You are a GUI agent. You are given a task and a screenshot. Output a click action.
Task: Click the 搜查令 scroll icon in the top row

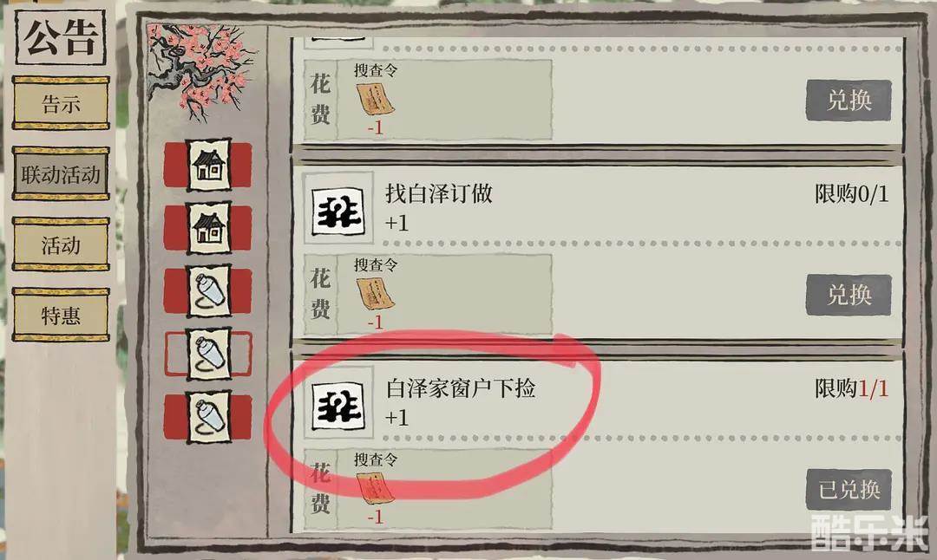(376, 99)
